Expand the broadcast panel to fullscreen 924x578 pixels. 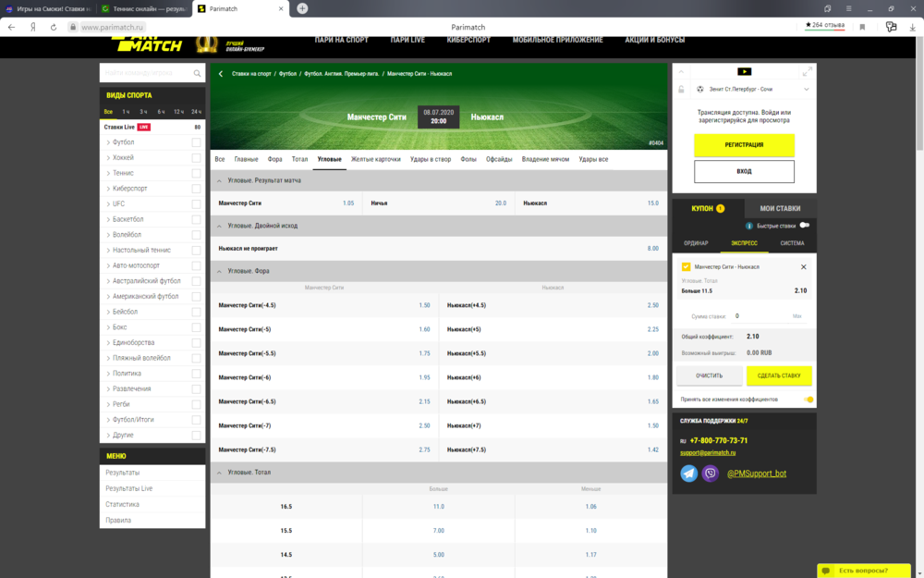point(808,71)
